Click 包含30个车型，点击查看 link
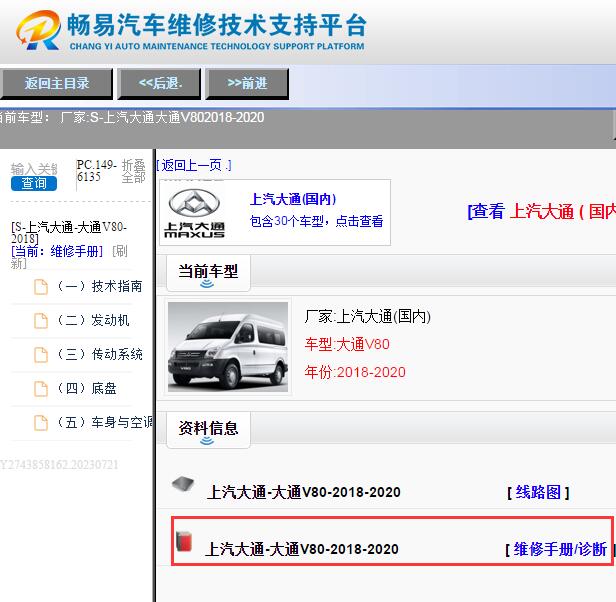 pos(316,221)
